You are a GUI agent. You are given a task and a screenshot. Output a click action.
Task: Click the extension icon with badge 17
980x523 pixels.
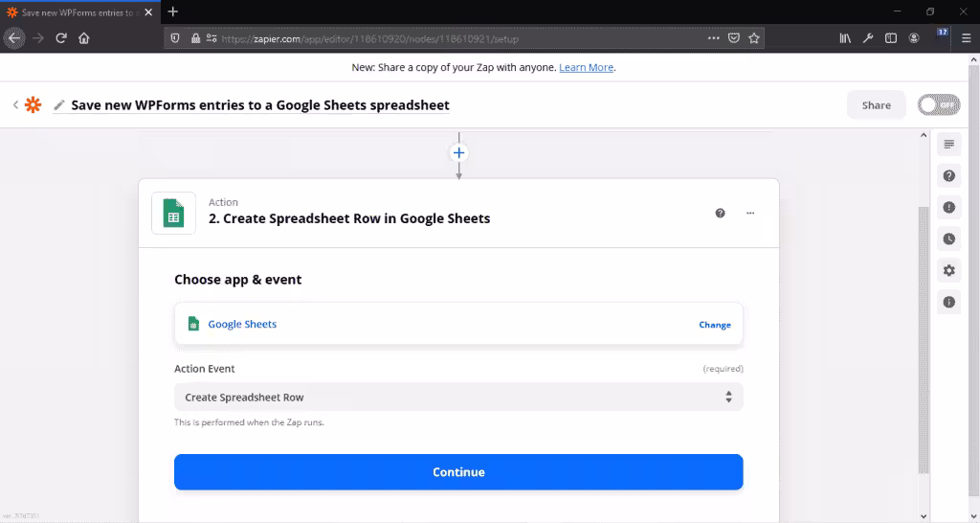pyautogui.click(x=942, y=34)
